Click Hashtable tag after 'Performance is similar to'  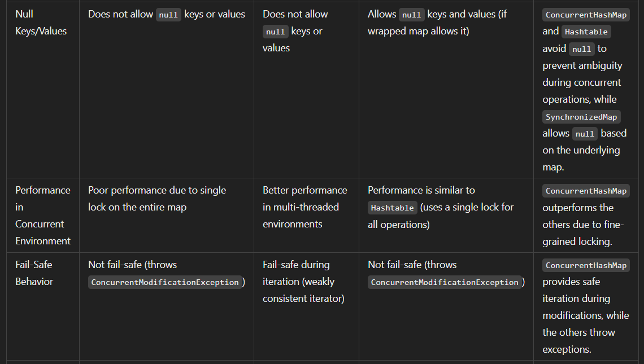click(x=392, y=208)
